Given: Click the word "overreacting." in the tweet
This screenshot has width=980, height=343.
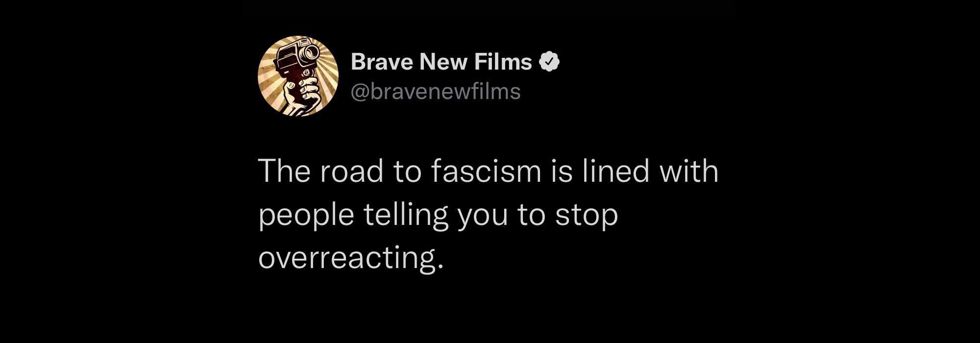Looking at the screenshot, I should coord(351,257).
